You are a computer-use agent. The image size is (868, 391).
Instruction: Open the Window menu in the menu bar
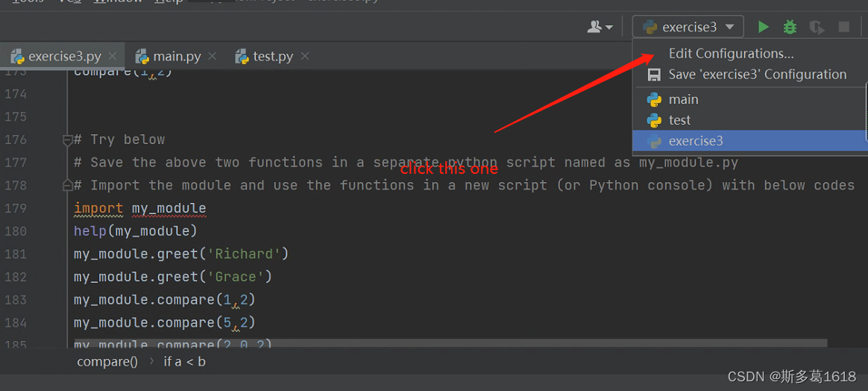pos(118,2)
